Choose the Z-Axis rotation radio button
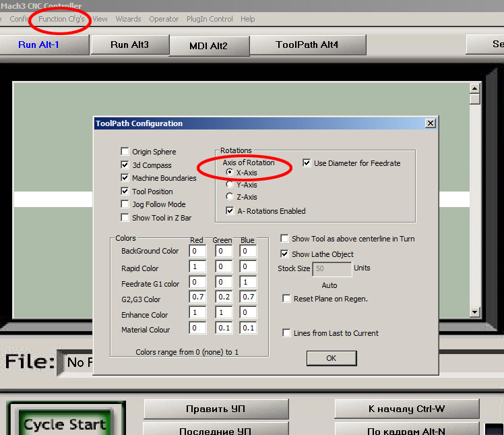The width and height of the screenshot is (504, 435). 230,197
